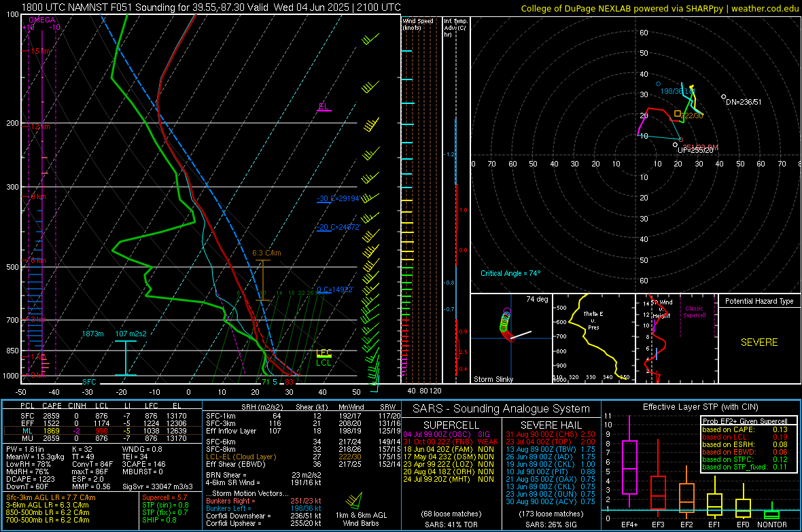Click the 'DownT = 60F' value
802x532 pixels.
click(27, 486)
